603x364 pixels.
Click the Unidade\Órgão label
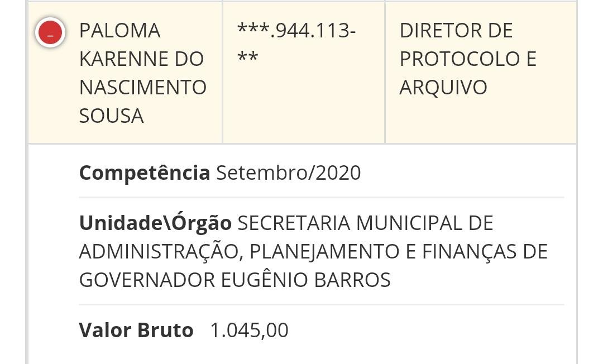pyautogui.click(x=155, y=223)
